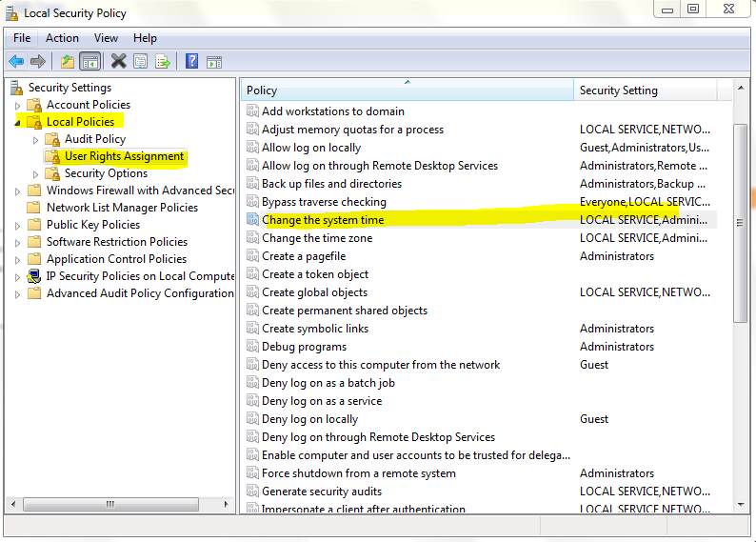Click the tree pane scroll left arrow

pyautogui.click(x=13, y=505)
